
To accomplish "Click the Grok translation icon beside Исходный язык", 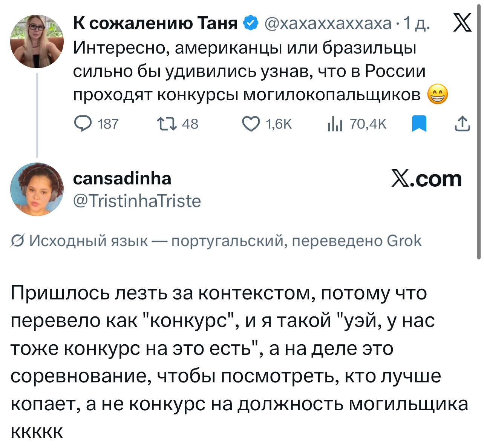I will point(18,241).
